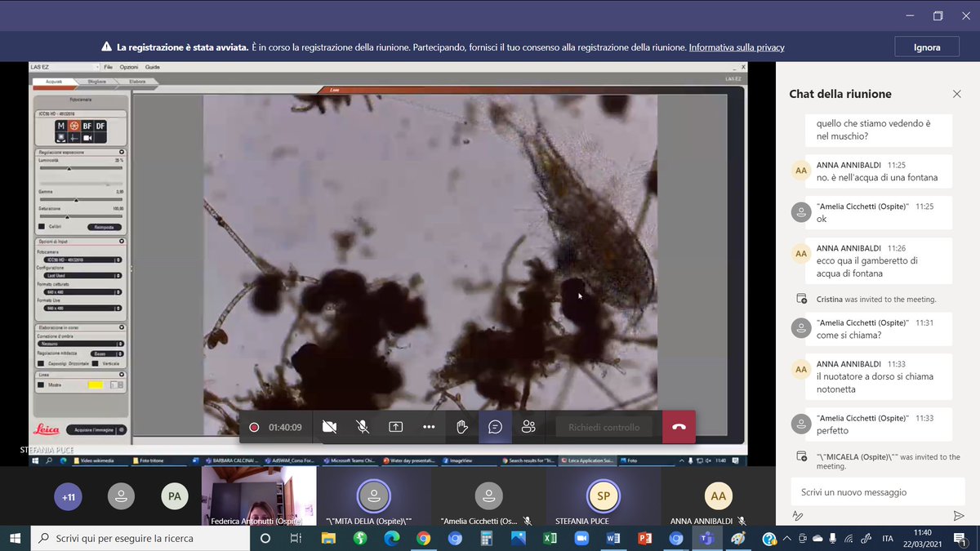This screenshot has width=980, height=551.
Task: Unmute microphone in the call toolbar
Action: tap(363, 427)
